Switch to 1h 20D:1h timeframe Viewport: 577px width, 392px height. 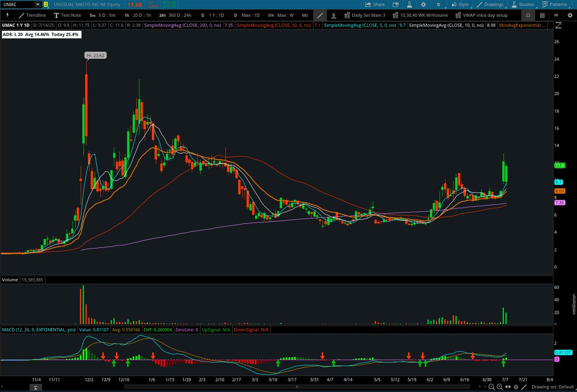pos(138,15)
